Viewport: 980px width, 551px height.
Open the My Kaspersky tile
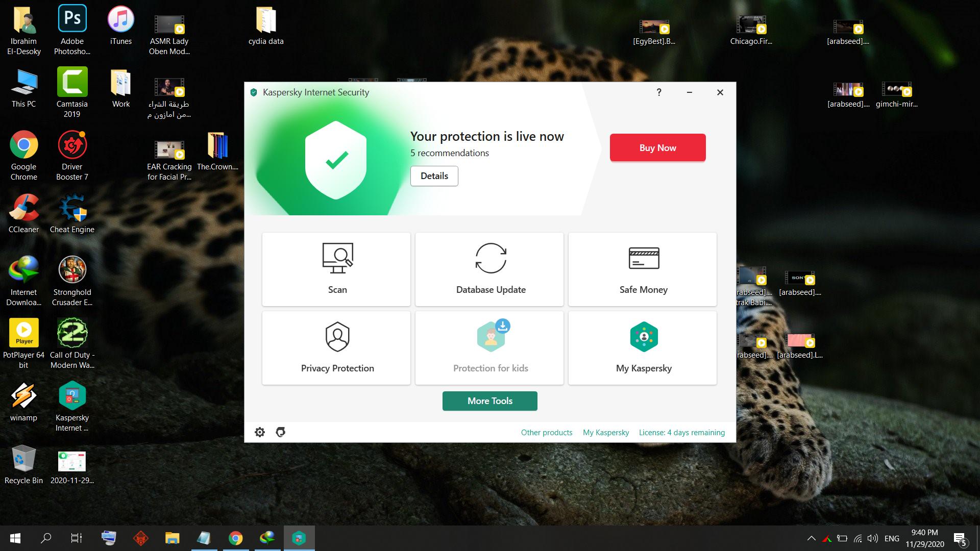click(x=643, y=348)
